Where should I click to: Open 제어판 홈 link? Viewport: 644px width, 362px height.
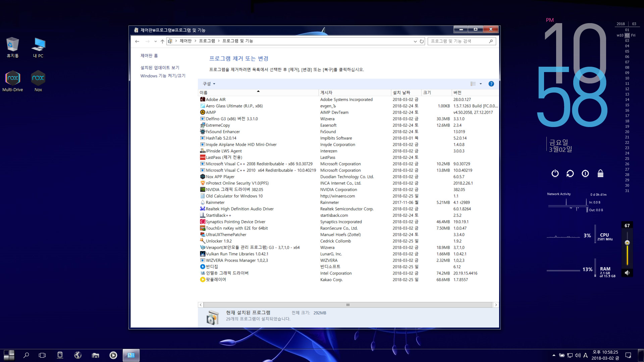point(149,56)
